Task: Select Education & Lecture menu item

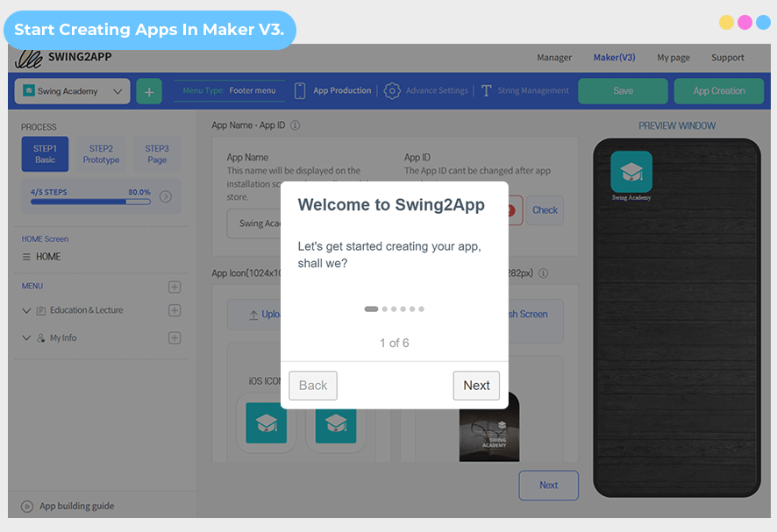Action: [86, 310]
